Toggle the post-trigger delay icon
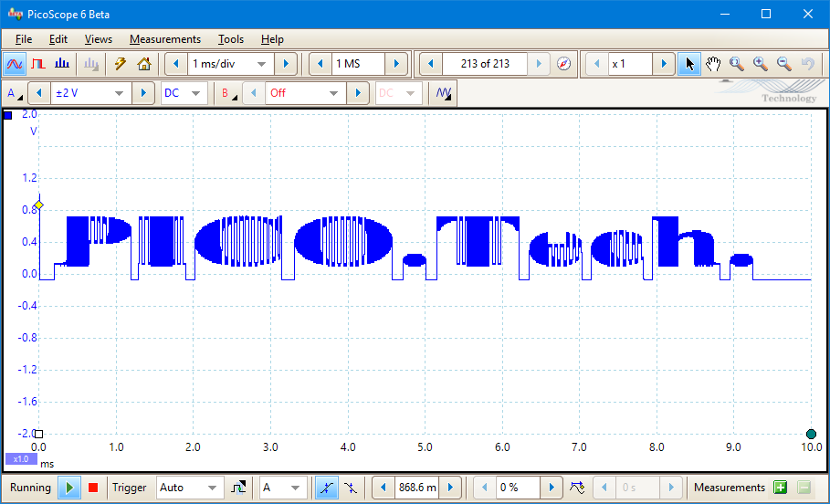Viewport: 830px width, 504px height. [x=577, y=488]
